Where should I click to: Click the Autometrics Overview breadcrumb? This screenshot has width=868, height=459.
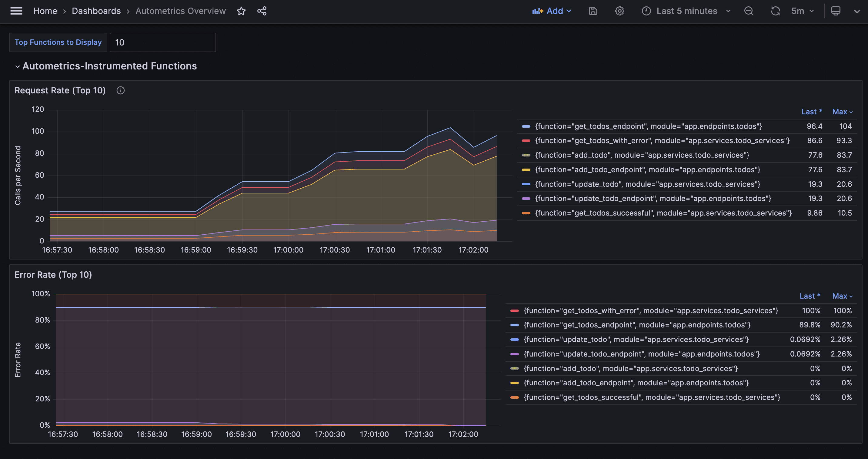coord(181,11)
